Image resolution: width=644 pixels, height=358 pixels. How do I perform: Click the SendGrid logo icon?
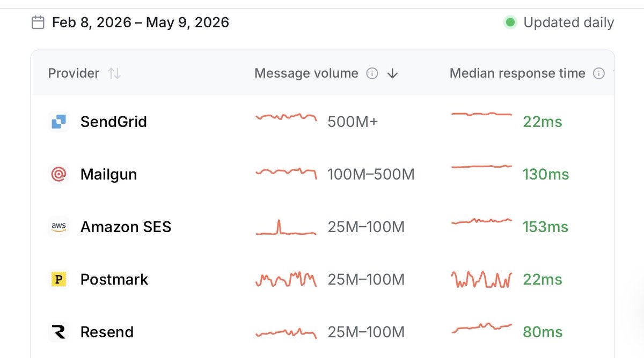(58, 122)
